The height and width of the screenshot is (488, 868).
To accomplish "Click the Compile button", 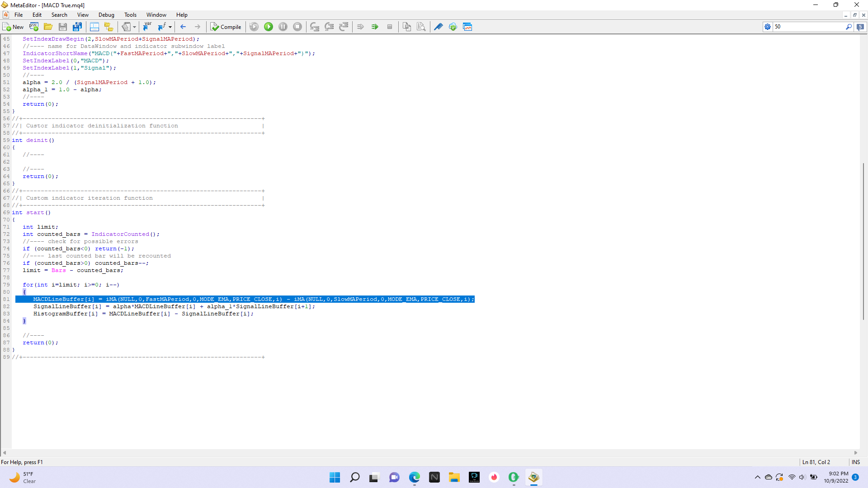I will click(226, 27).
